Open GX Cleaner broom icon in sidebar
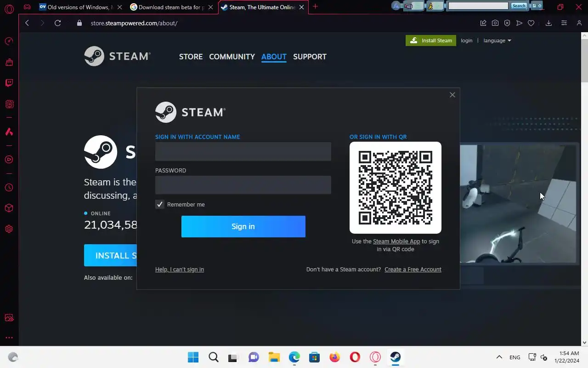Viewport: 588px width, 368px height. 9,62
